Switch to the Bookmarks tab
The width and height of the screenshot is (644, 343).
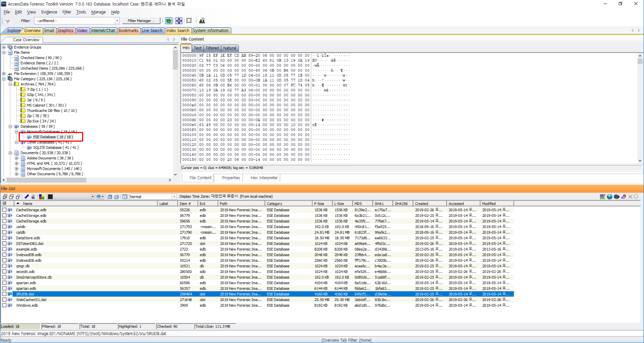pos(128,31)
